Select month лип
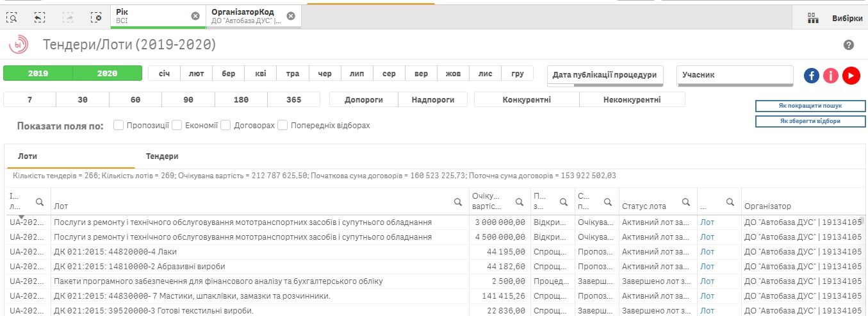The height and width of the screenshot is (316, 868). (x=356, y=74)
